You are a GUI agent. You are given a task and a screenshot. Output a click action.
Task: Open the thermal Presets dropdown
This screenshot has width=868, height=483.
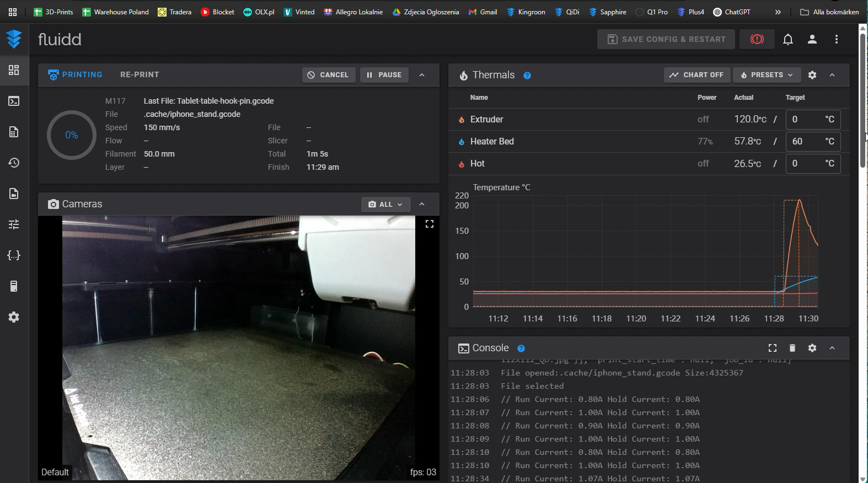pyautogui.click(x=767, y=75)
